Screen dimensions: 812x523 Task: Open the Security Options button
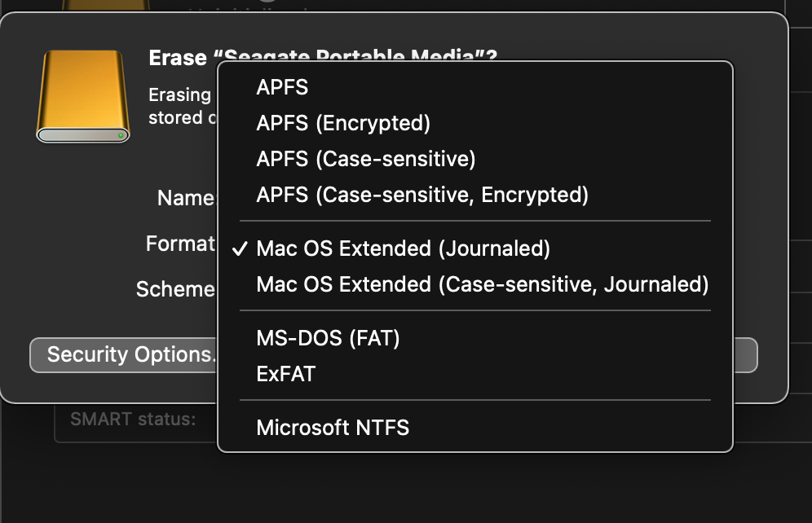pyautogui.click(x=124, y=355)
